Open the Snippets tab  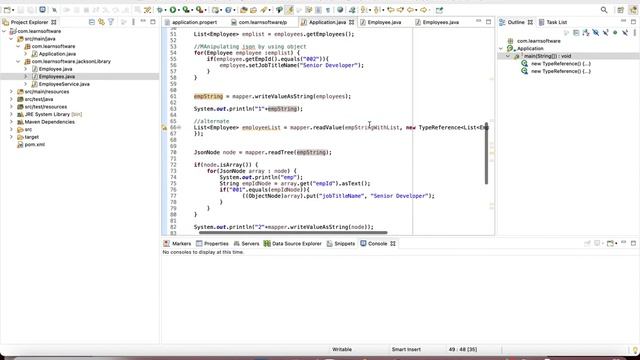341,244
